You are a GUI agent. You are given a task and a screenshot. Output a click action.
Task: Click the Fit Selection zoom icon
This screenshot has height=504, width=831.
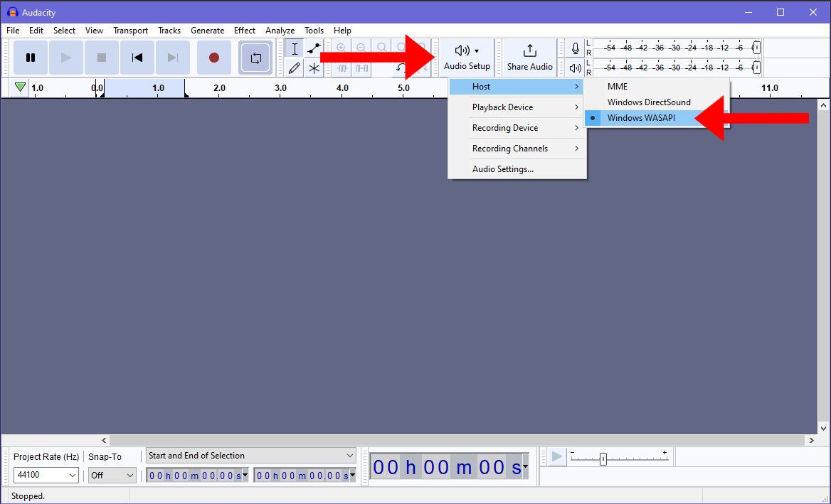tap(381, 48)
